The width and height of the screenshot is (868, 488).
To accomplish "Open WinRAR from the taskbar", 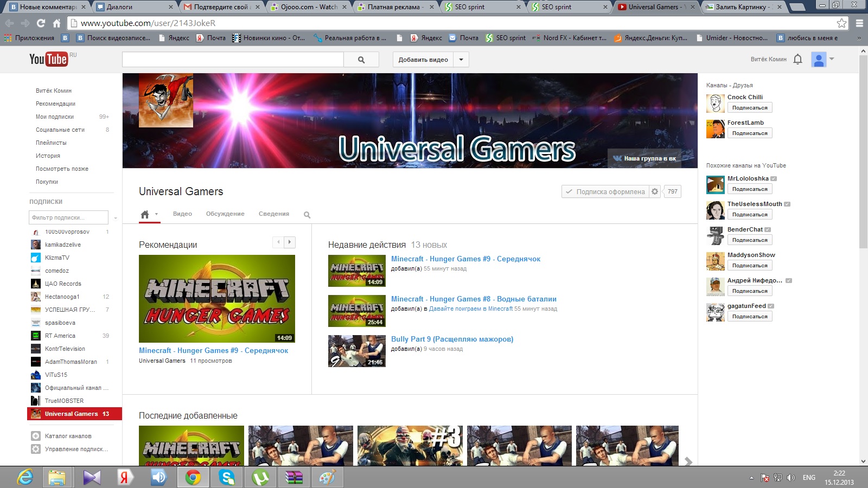I will [294, 477].
